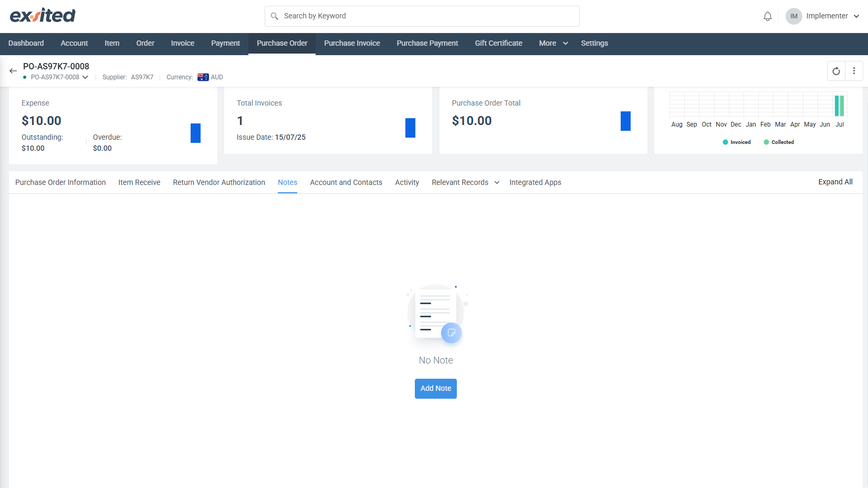Click the Add Note button
This screenshot has height=488, width=868.
coord(436,389)
